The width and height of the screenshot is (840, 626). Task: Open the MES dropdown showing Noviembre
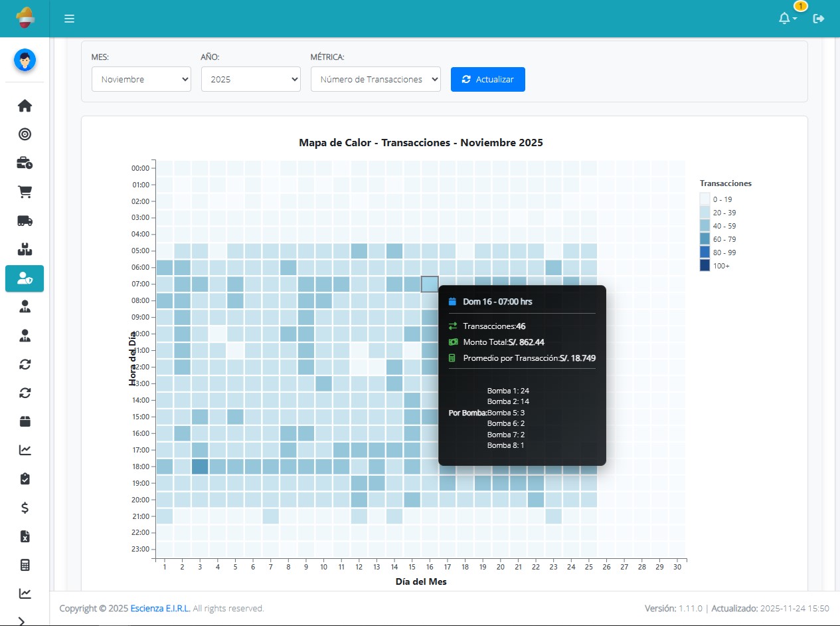tap(141, 80)
